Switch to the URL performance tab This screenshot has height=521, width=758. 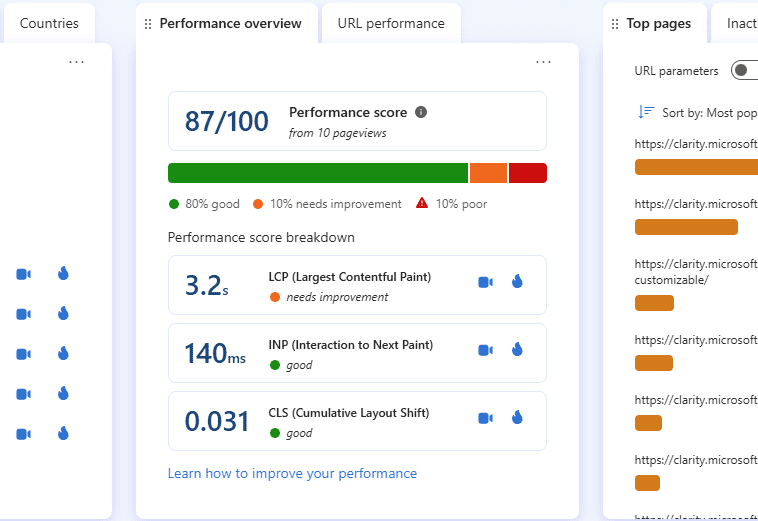point(391,24)
